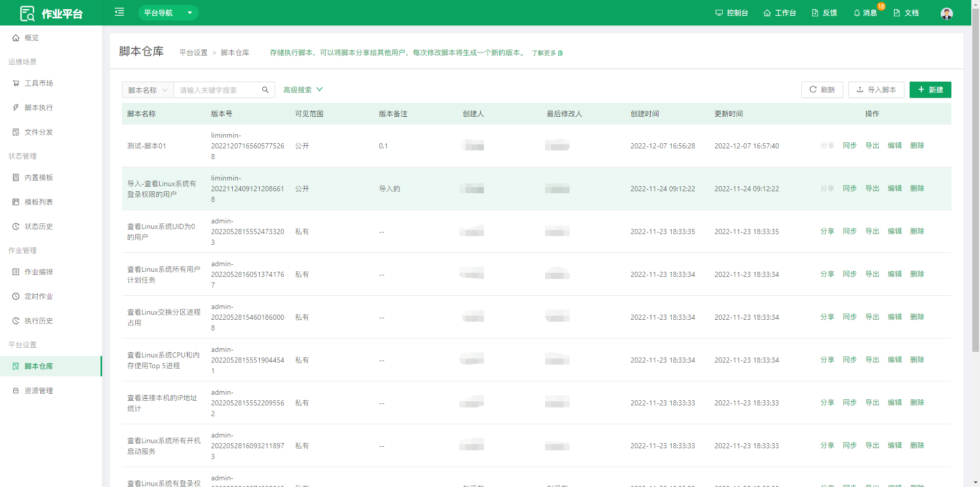The width and height of the screenshot is (980, 487).
Task: Click the 刷新 button
Action: click(822, 90)
